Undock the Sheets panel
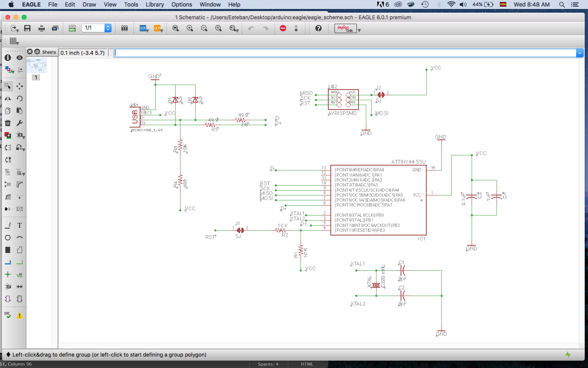 point(37,52)
